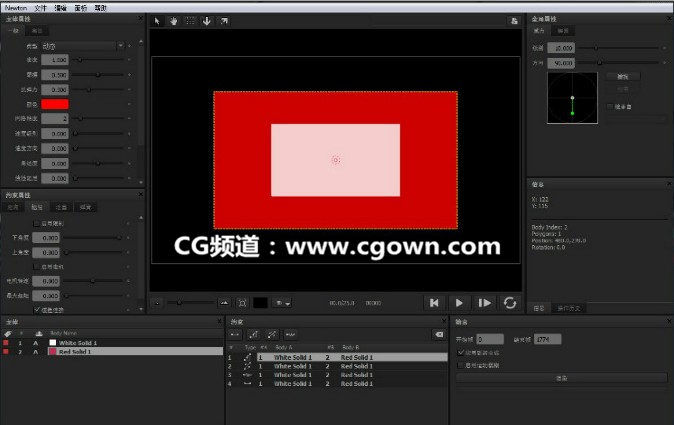Open the dropdown next to the black swatch

pyautogui.click(x=283, y=303)
